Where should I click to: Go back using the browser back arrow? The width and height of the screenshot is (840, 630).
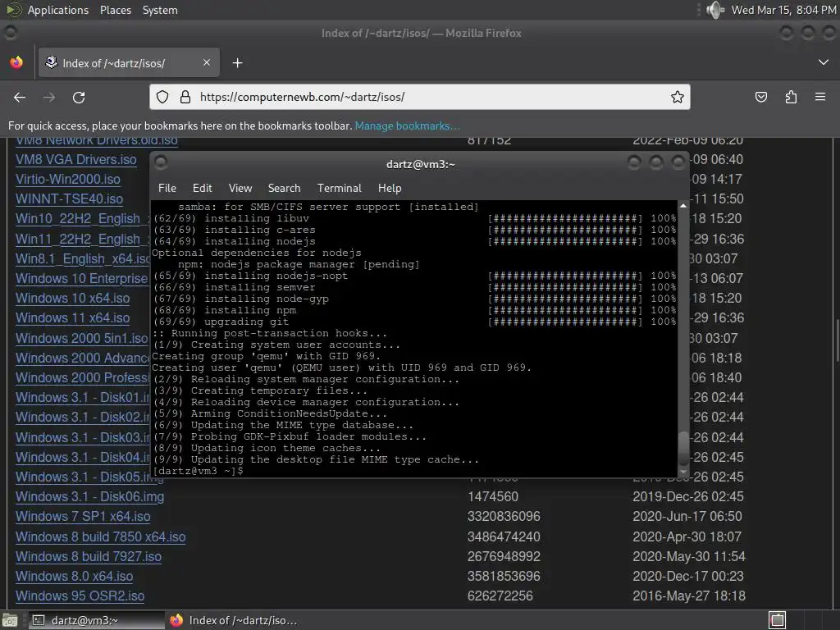[x=20, y=97]
